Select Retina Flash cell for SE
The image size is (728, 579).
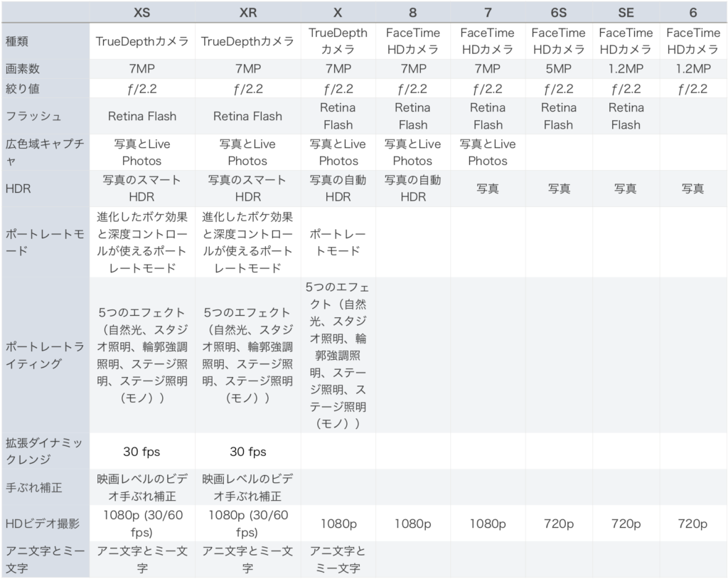point(626,116)
